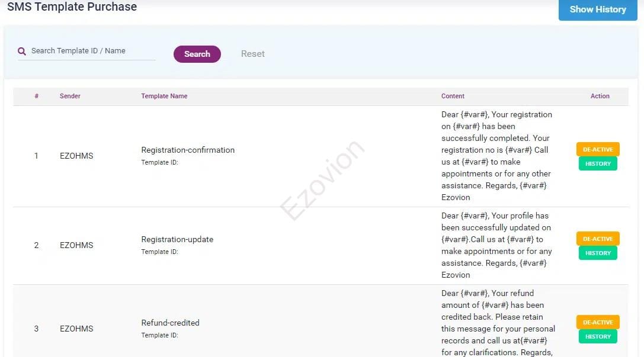This screenshot has width=644, height=357.
Task: De-activate the Registration-confirmation template
Action: coord(598,149)
